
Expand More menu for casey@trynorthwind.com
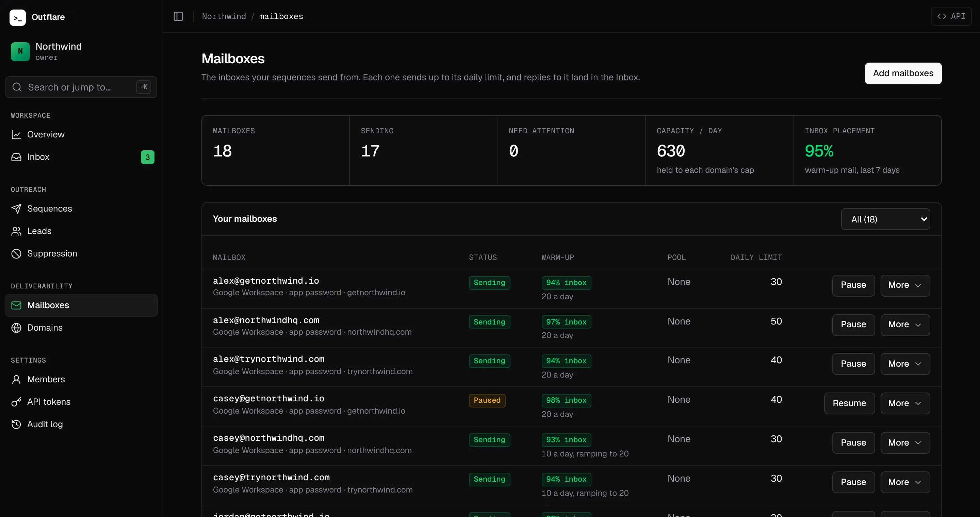(x=905, y=482)
